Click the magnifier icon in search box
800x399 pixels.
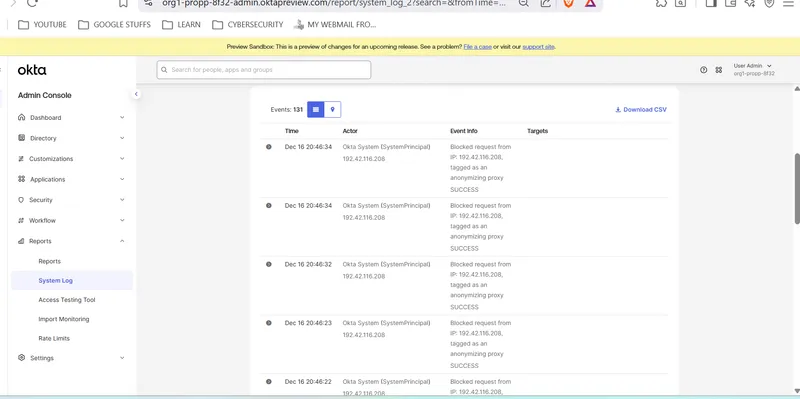pyautogui.click(x=164, y=70)
